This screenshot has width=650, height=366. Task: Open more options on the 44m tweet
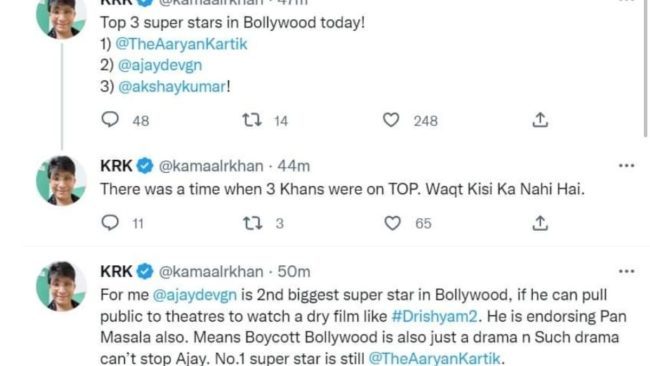(x=626, y=166)
